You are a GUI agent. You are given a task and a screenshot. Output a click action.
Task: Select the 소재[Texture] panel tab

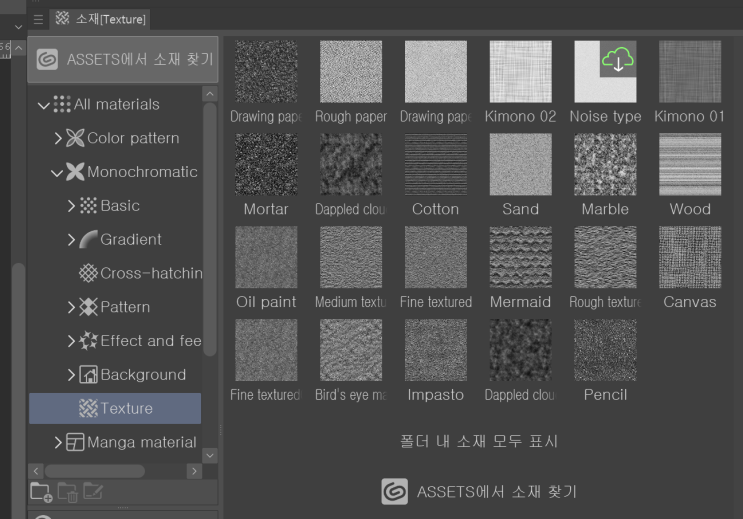point(100,18)
